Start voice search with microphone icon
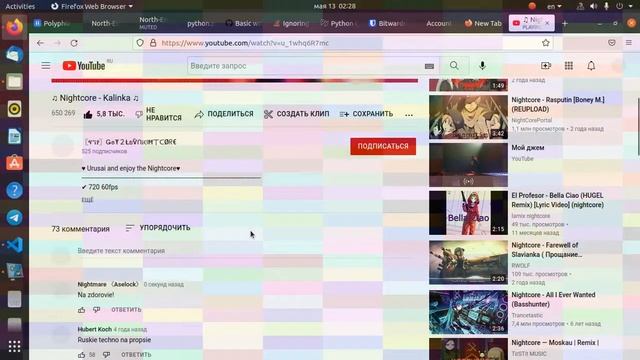 [482, 66]
